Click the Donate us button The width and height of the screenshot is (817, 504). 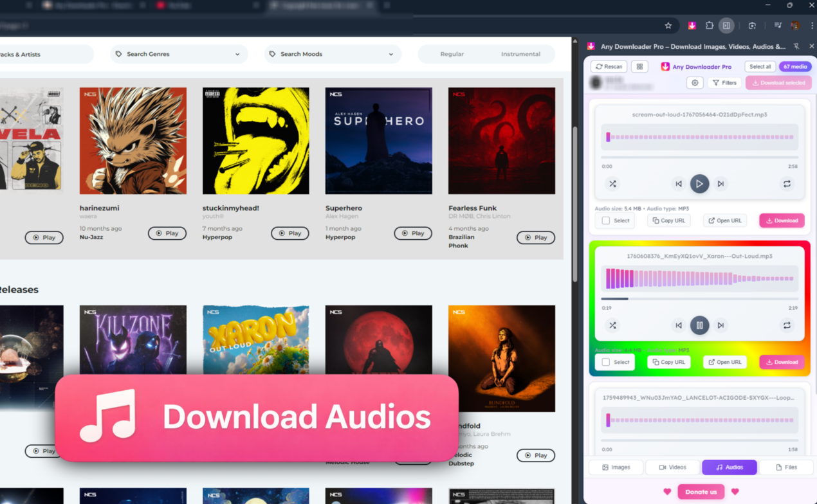701,492
